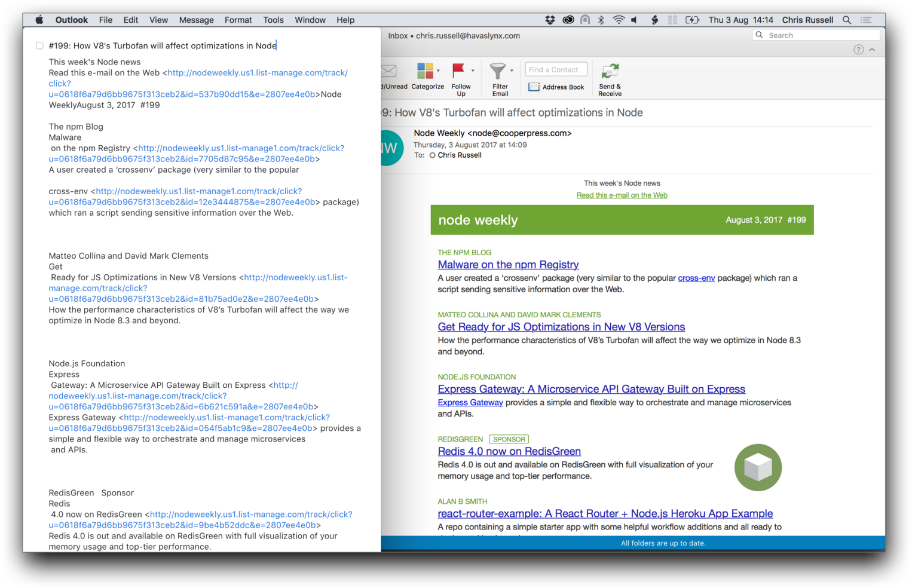
Task: Click the Filter Email funnel icon
Action: click(x=497, y=71)
